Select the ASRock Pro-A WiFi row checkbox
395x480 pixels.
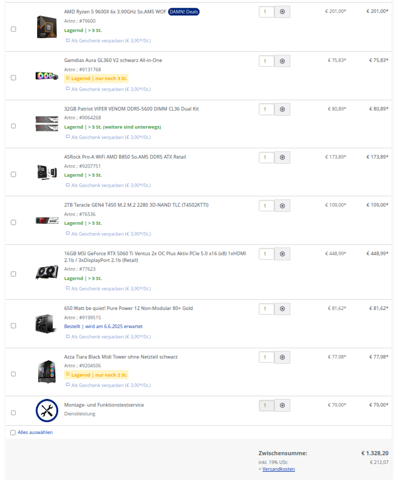pyautogui.click(x=13, y=174)
